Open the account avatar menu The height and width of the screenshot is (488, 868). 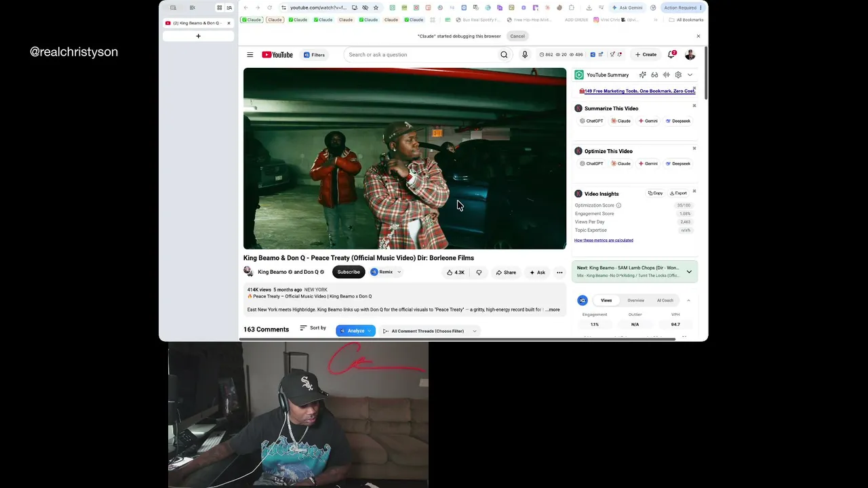(x=690, y=55)
